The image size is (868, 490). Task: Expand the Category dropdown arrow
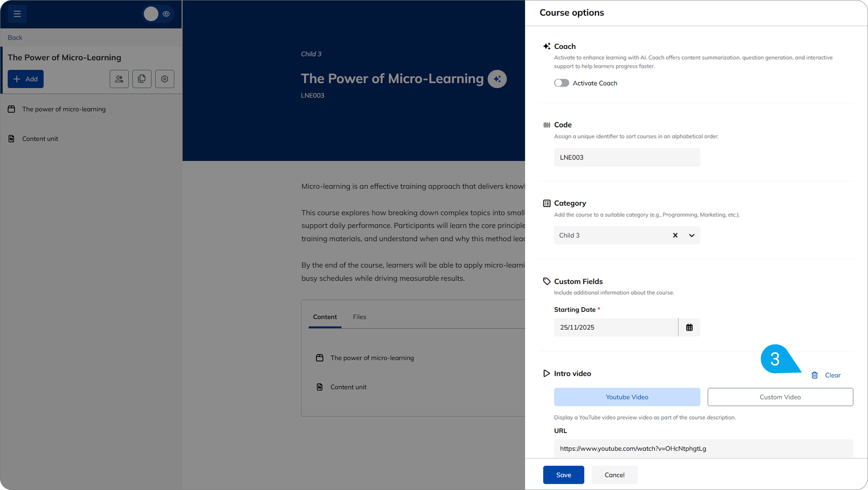coord(692,235)
